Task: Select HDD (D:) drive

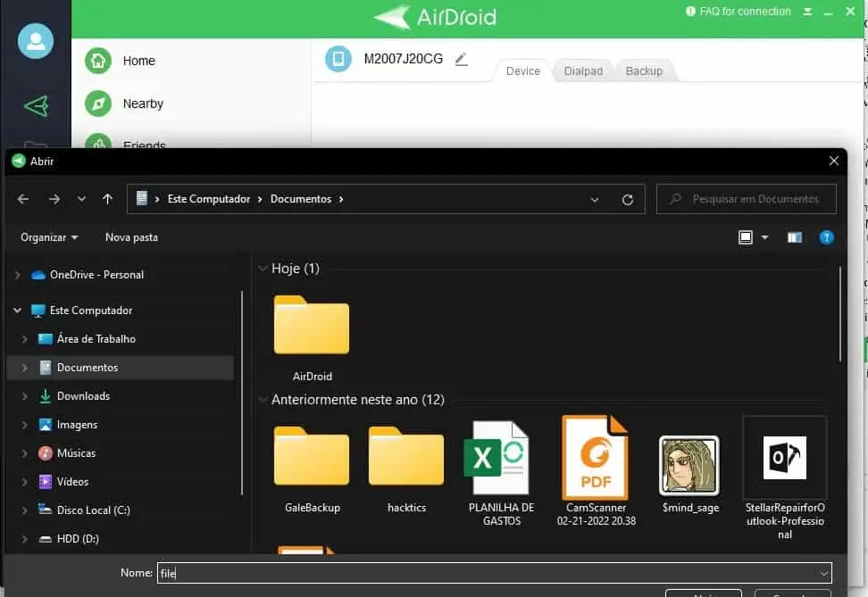Action: [78, 538]
